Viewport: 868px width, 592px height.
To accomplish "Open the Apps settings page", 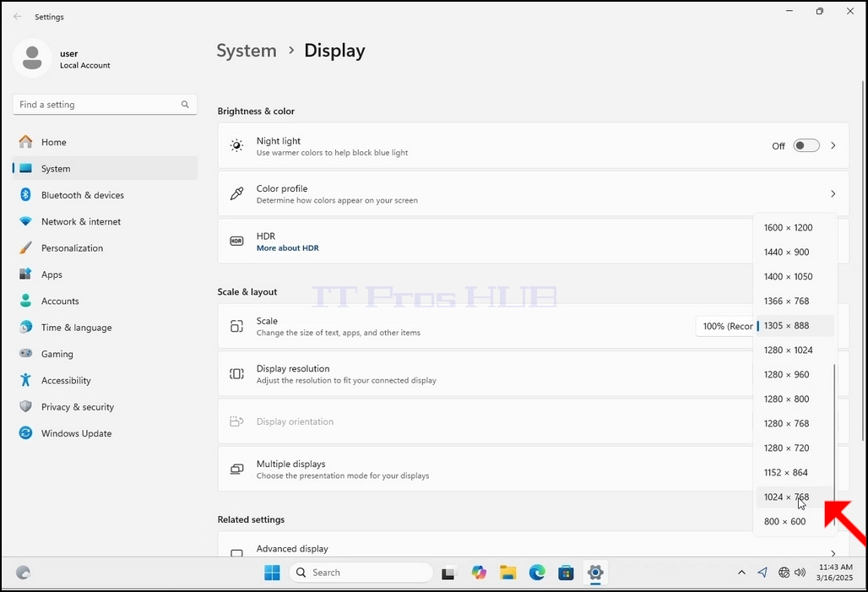I will [105, 274].
